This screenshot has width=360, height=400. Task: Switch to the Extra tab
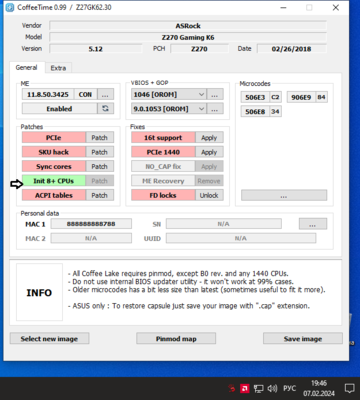tap(58, 68)
